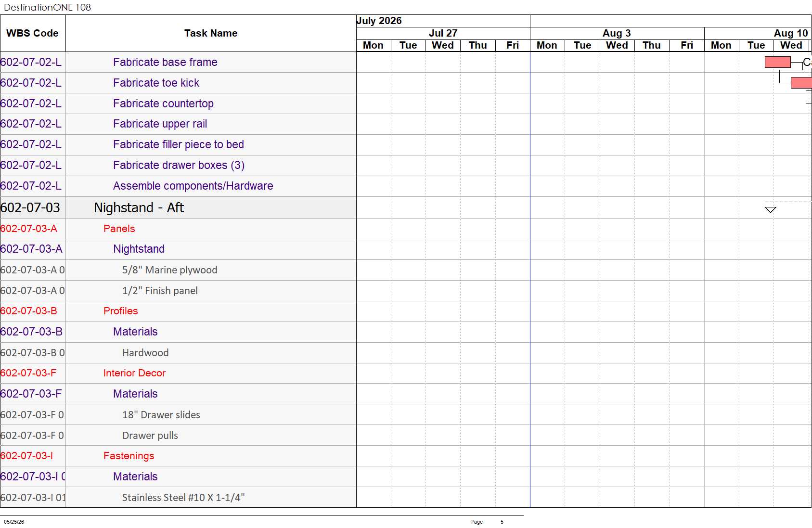Select the WBS Code column header
812x528 pixels.
tap(32, 33)
